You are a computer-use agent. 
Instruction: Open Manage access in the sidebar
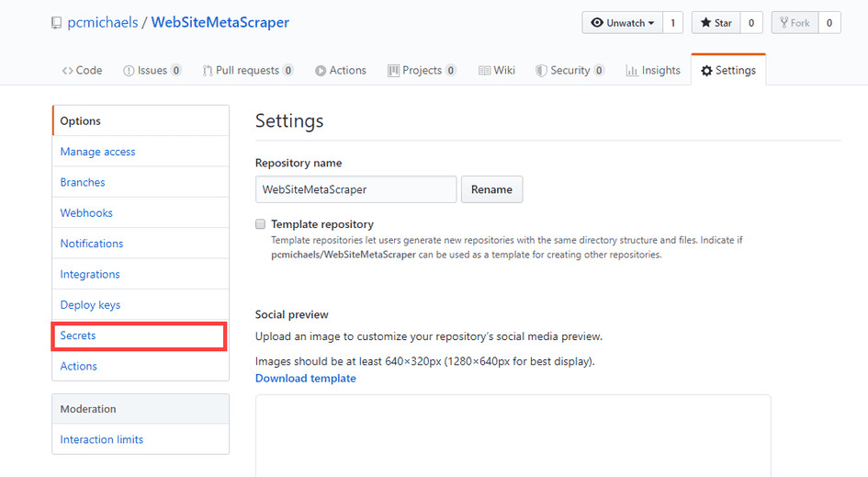(141, 152)
